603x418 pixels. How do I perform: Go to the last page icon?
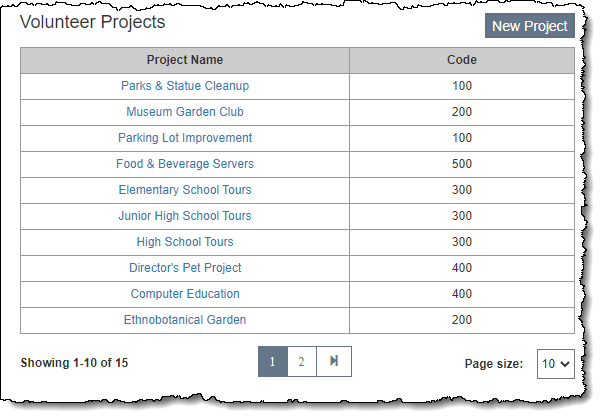tap(334, 362)
